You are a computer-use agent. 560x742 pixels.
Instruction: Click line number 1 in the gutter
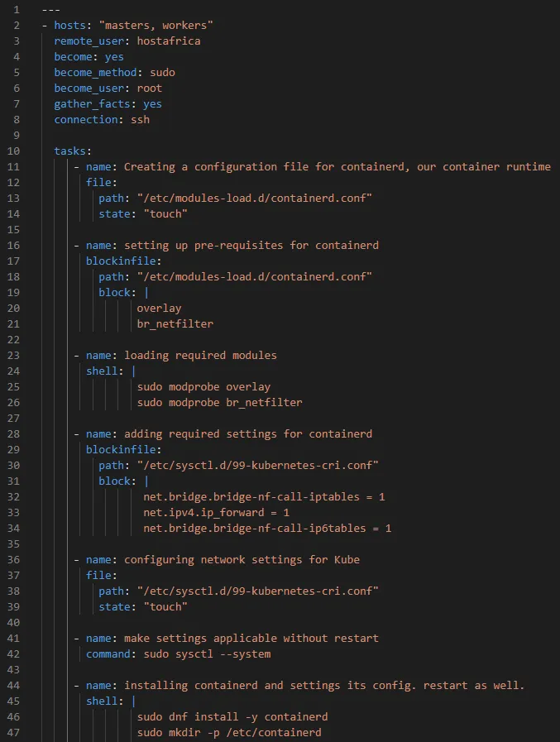click(x=17, y=9)
